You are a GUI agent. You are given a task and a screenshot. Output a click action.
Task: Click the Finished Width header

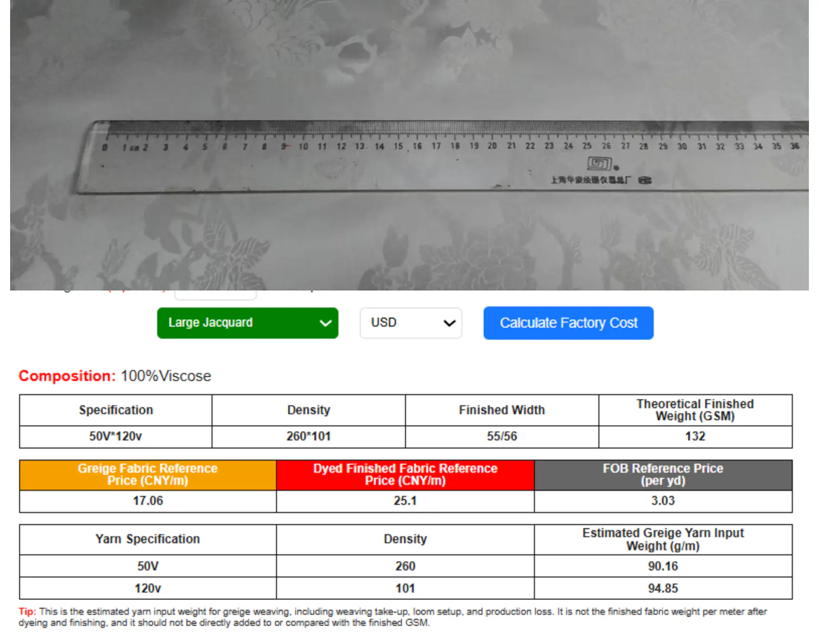coord(502,410)
